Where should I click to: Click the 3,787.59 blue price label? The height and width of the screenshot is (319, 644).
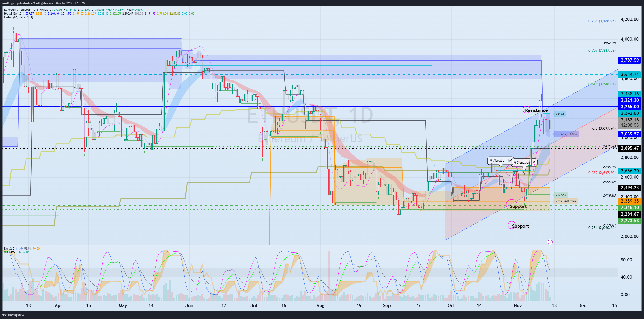630,60
